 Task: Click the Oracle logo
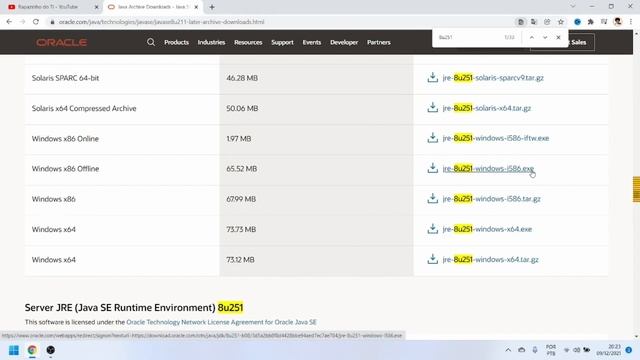click(61, 42)
